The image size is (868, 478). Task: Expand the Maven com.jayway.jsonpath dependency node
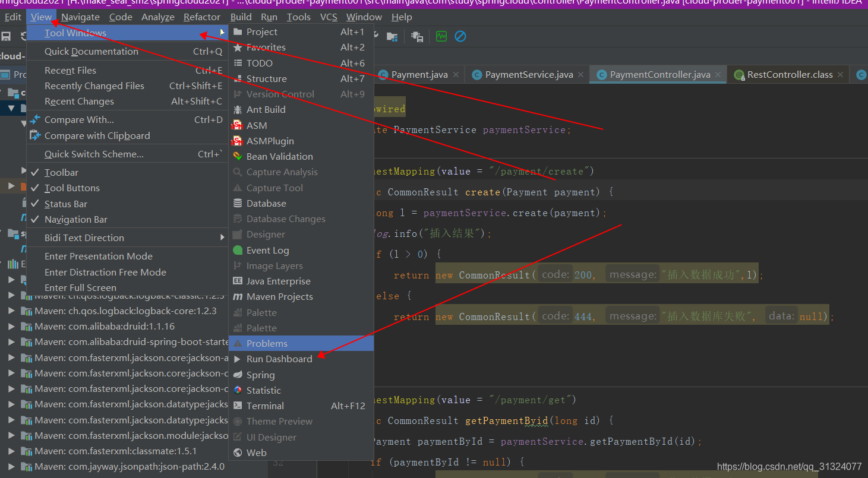coord(12,467)
